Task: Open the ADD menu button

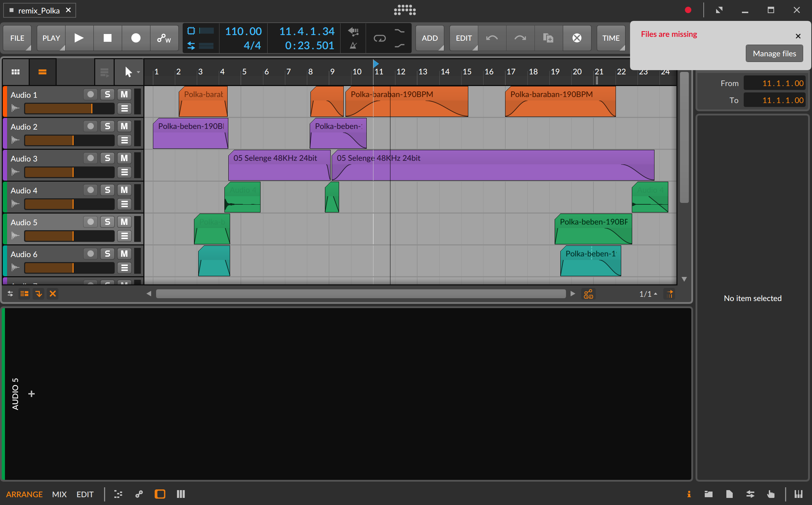Action: pyautogui.click(x=430, y=38)
